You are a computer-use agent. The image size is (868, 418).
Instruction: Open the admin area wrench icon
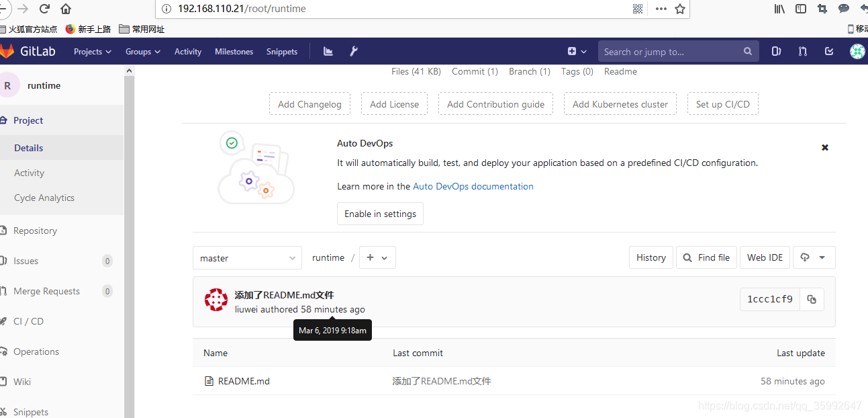pos(354,51)
